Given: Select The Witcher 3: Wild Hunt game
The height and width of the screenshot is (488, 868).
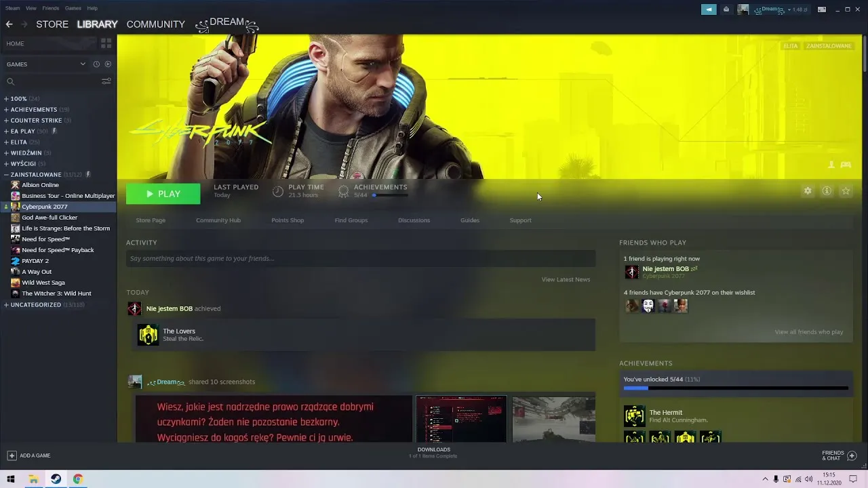Looking at the screenshot, I should point(56,293).
